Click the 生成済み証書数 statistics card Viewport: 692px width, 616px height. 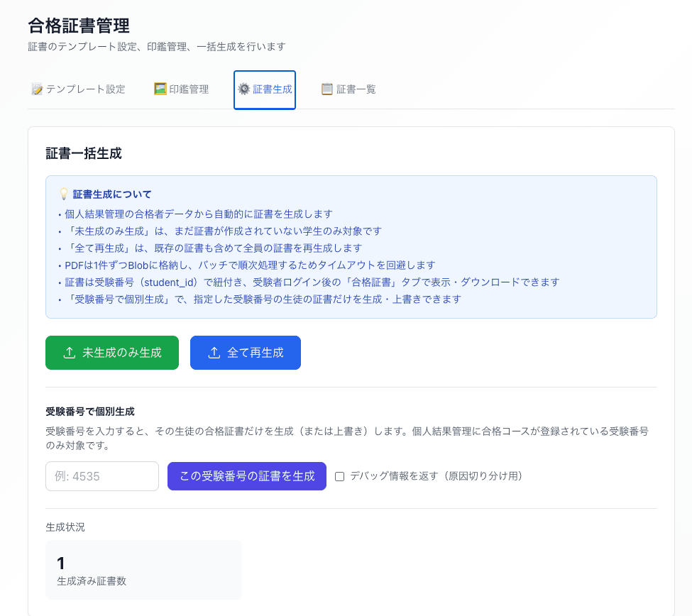(x=143, y=569)
